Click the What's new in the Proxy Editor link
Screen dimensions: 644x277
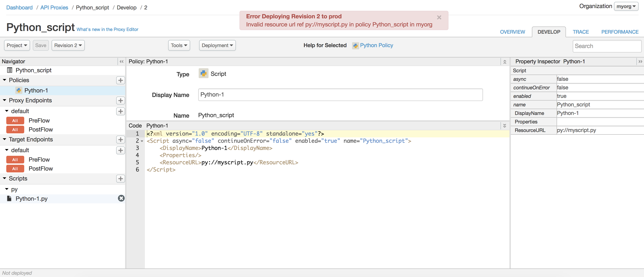coord(108,29)
